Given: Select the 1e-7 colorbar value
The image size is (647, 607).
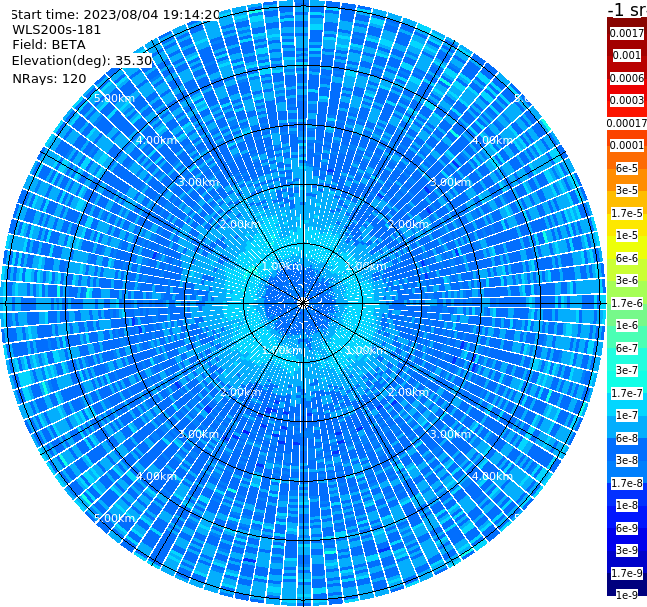Looking at the screenshot, I should tap(627, 415).
